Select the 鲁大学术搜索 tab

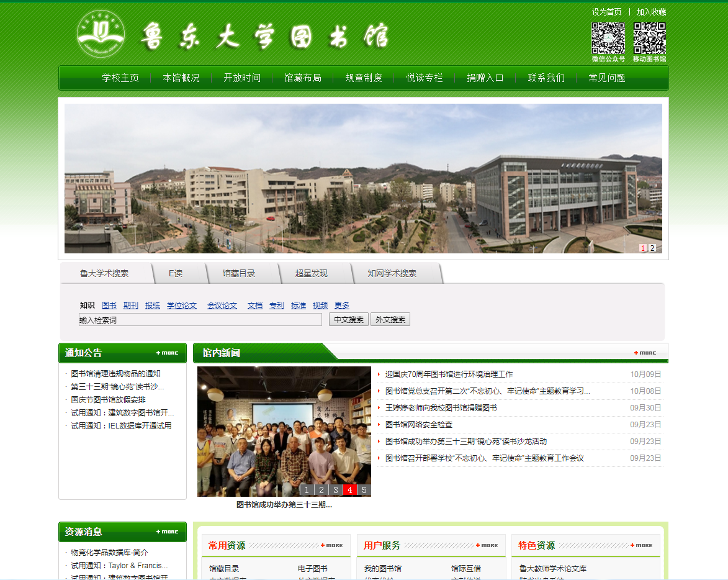tap(104, 273)
